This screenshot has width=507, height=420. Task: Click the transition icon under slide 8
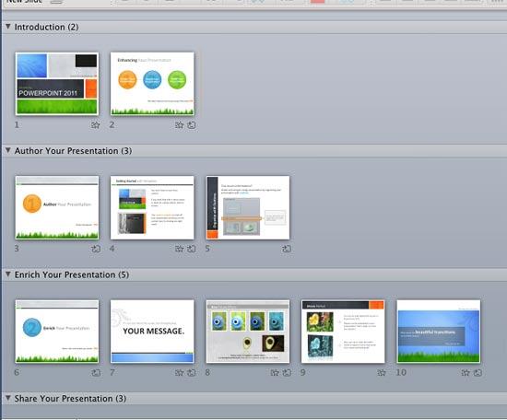point(287,373)
